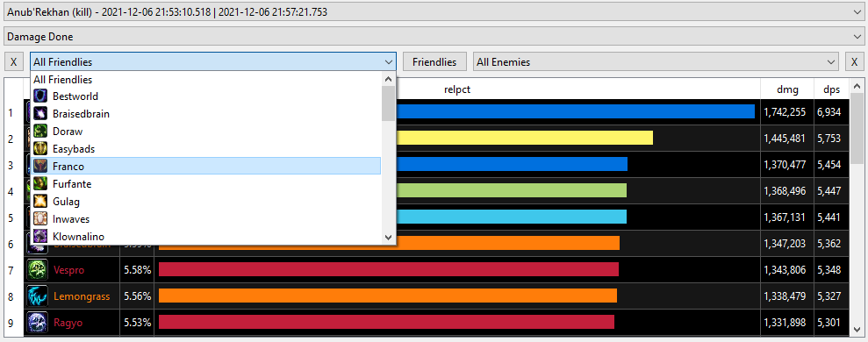Choose Doraw from the friendlies list
The height and width of the screenshot is (342, 868).
click(x=206, y=132)
